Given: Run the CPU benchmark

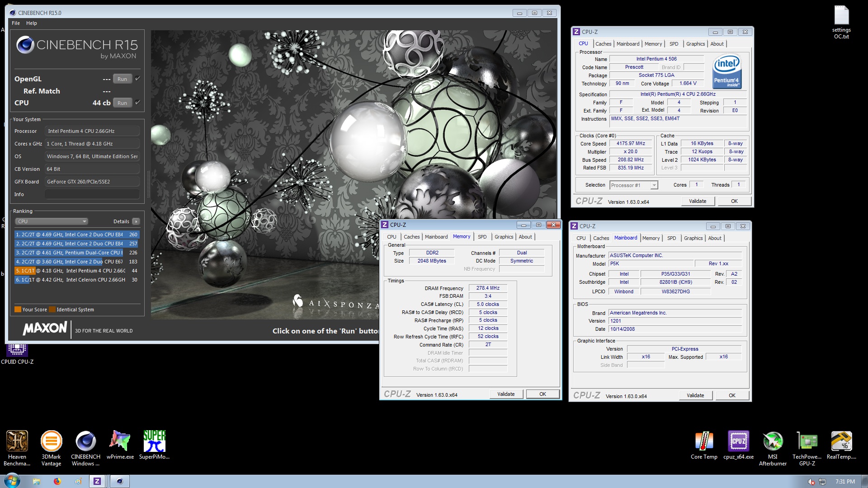Looking at the screenshot, I should 122,103.
